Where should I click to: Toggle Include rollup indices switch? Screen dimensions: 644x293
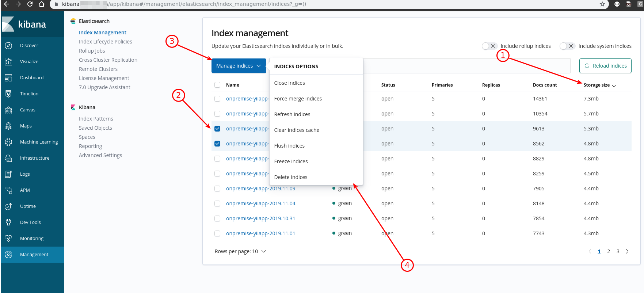pos(489,46)
